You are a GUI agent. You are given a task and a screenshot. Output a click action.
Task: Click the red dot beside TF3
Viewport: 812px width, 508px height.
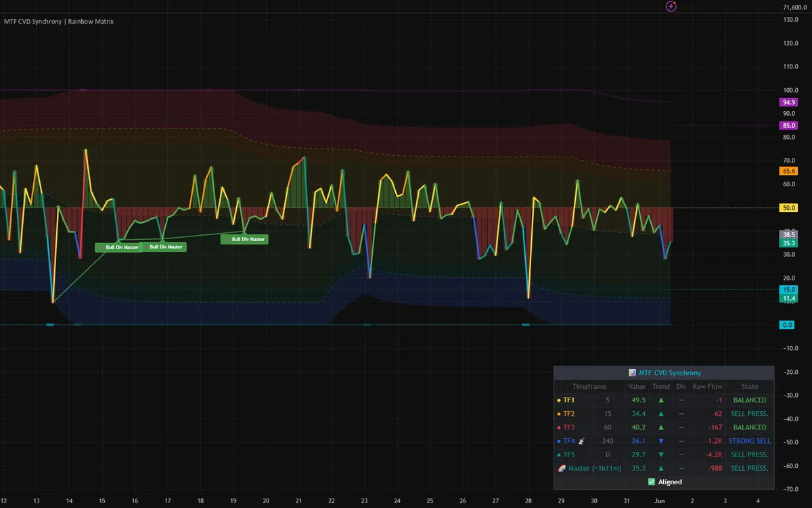tap(558, 427)
